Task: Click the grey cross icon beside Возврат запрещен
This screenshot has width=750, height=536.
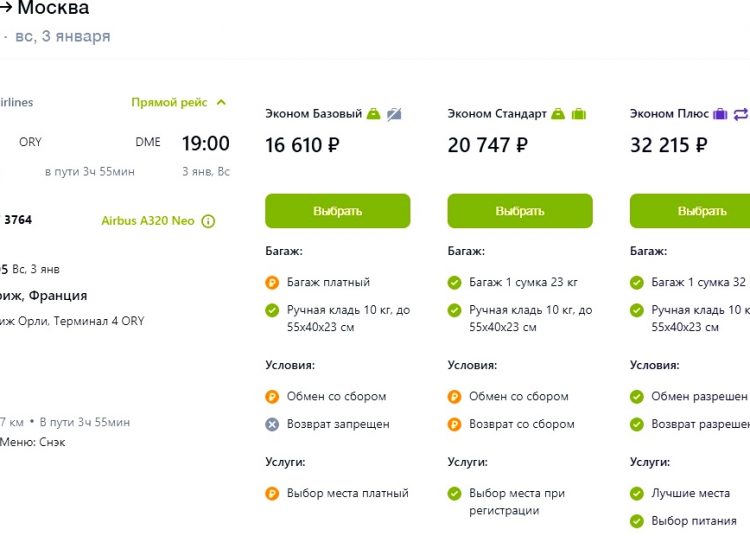Action: (x=272, y=424)
